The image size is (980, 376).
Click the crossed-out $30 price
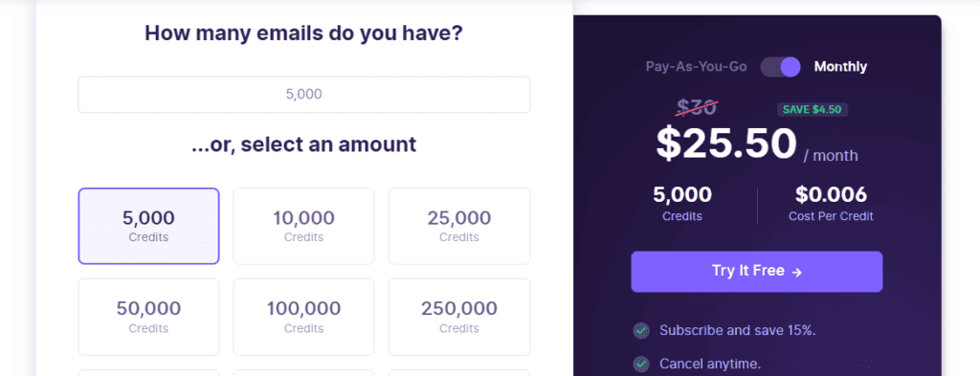697,108
